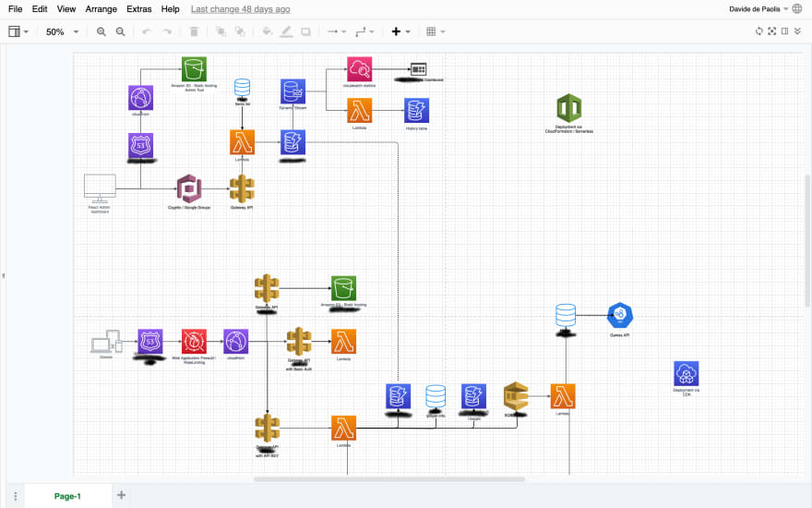The image size is (812, 508).
Task: Open the Davide de Paolis account dropdown
Action: point(758,9)
